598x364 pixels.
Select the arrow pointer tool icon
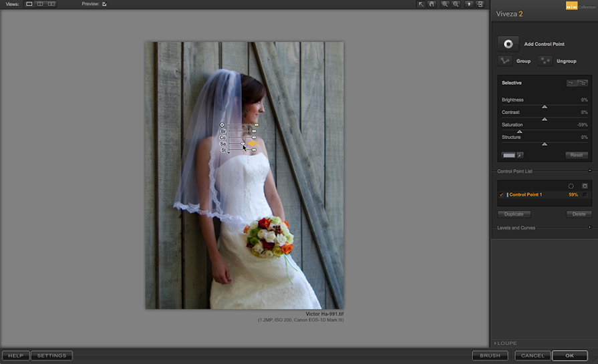[421, 4]
